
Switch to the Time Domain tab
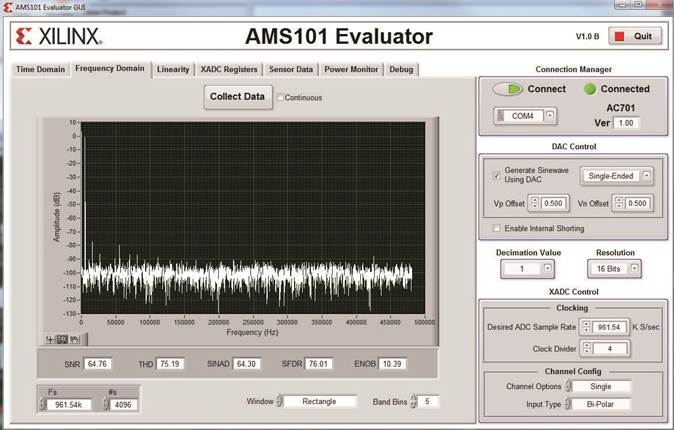(40, 69)
